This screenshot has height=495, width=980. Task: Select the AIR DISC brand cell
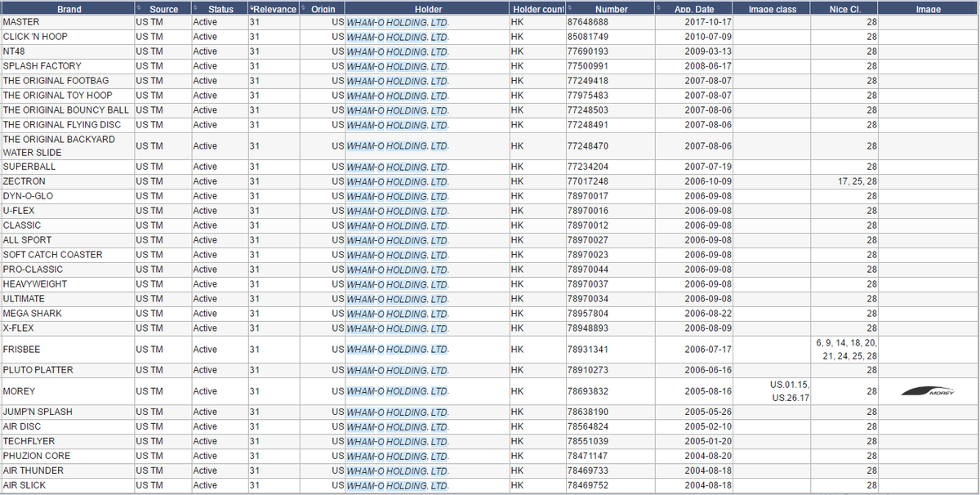coord(68,426)
